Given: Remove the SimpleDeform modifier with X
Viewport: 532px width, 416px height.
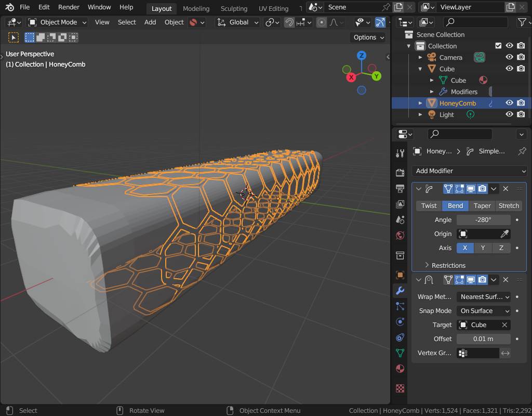Looking at the screenshot, I should pos(506,189).
